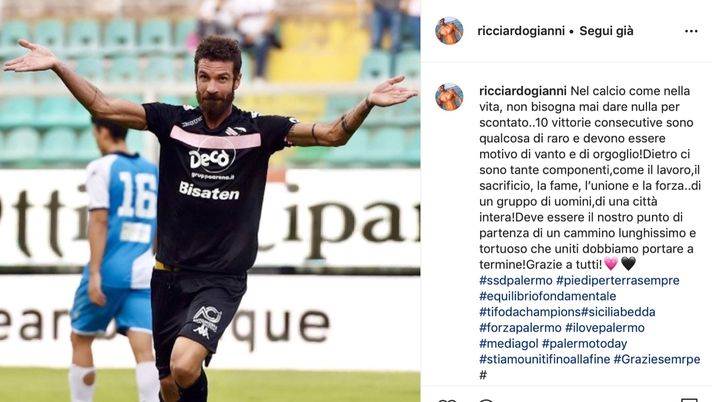Open the #palermotoday hashtag
Screen dimensions: 712x402
584,343
